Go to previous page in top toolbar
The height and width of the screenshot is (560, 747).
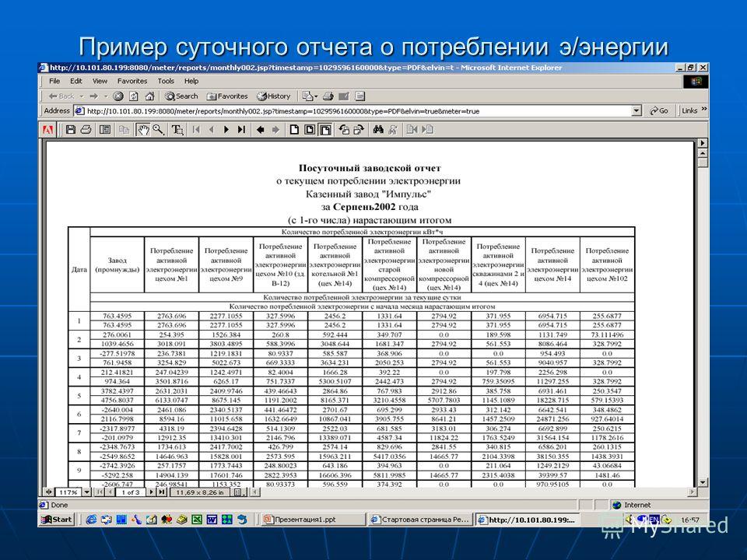(x=212, y=130)
